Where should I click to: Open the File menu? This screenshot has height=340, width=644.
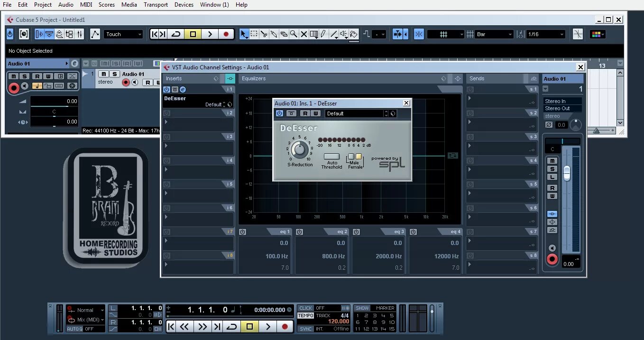click(x=7, y=5)
